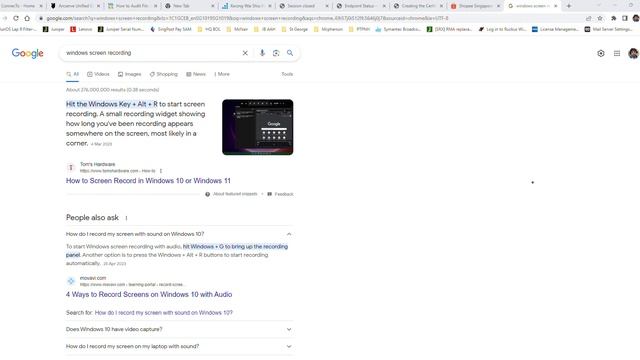Open the Tom's Hardware source name
Image resolution: width=640 pixels, height=360 pixels.
(x=98, y=164)
